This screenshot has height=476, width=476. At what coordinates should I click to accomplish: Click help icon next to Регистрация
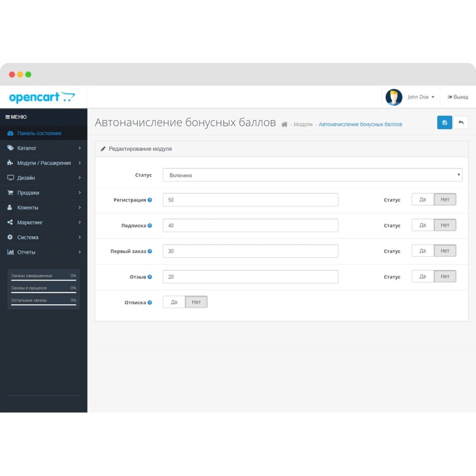click(x=150, y=200)
